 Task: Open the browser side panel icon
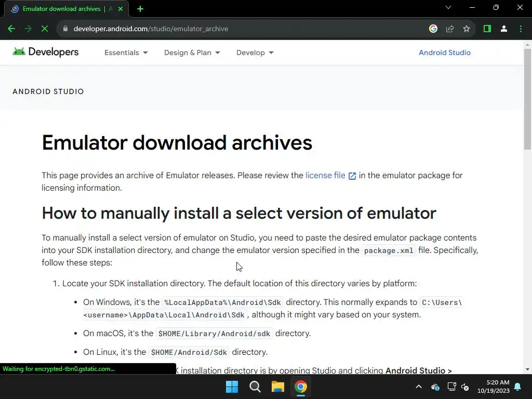pyautogui.click(x=487, y=29)
